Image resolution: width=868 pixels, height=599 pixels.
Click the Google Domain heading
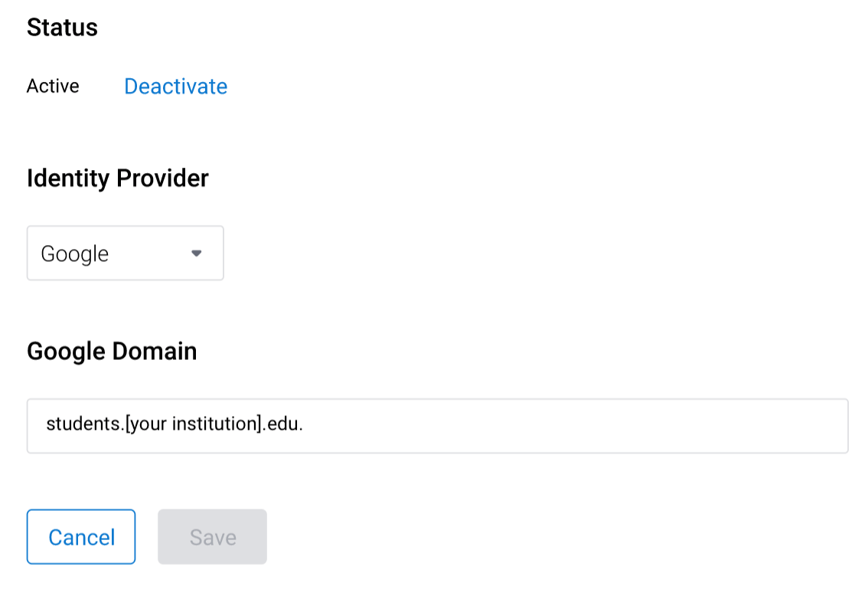pos(112,351)
